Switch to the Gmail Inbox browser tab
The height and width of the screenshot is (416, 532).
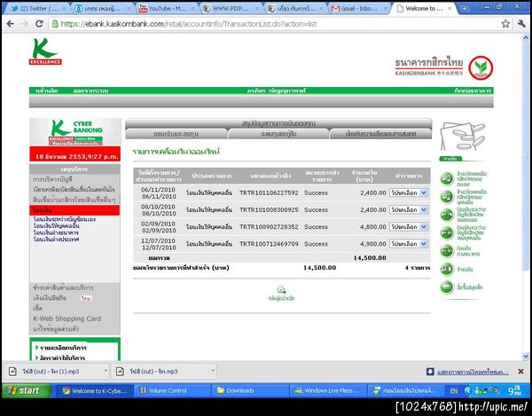coord(360,9)
